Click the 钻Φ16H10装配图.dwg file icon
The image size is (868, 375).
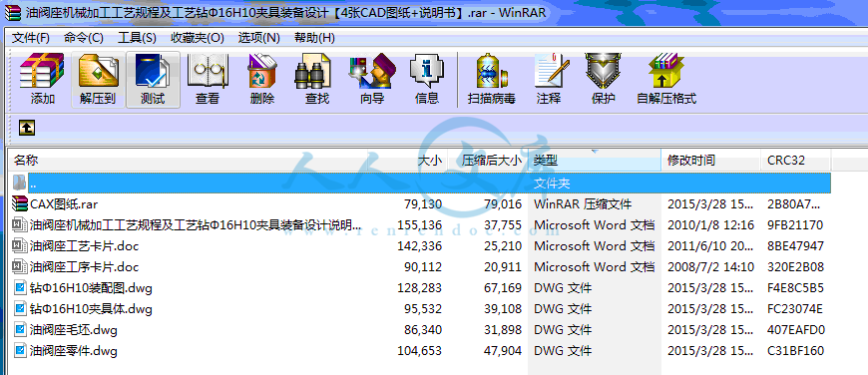click(x=20, y=288)
